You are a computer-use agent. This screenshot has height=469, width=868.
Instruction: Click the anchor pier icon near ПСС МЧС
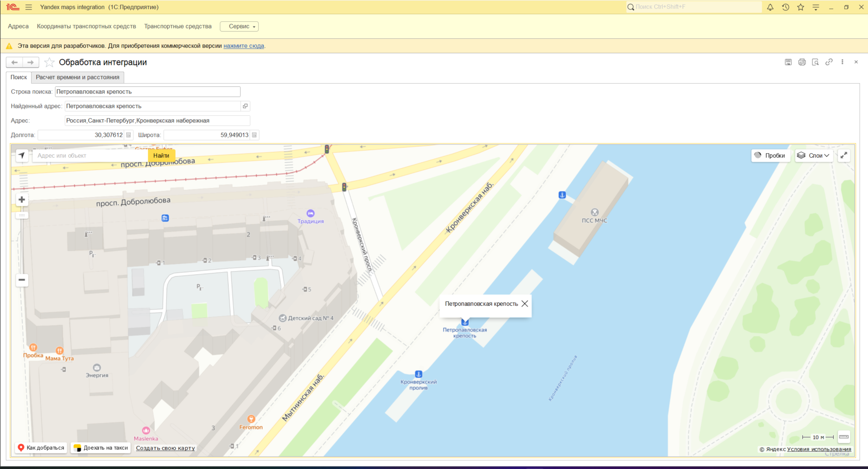pos(562,195)
